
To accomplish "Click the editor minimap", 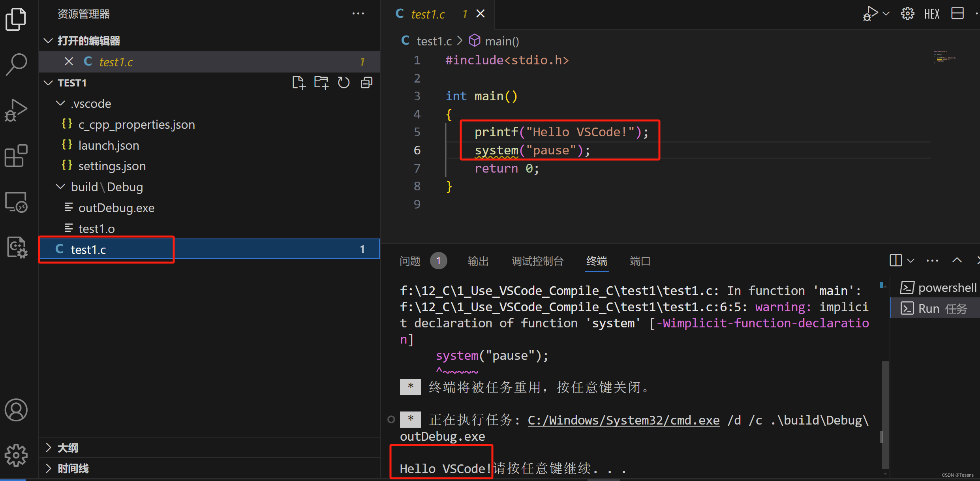I will point(944,57).
